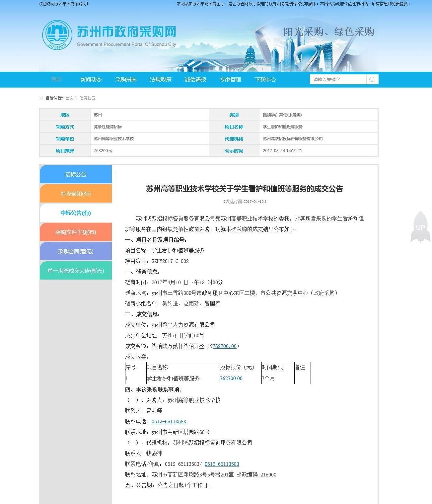Click the [服务类]-其他(服务类) category value
Viewport: 432px width, 504px height.
pyautogui.click(x=282, y=115)
